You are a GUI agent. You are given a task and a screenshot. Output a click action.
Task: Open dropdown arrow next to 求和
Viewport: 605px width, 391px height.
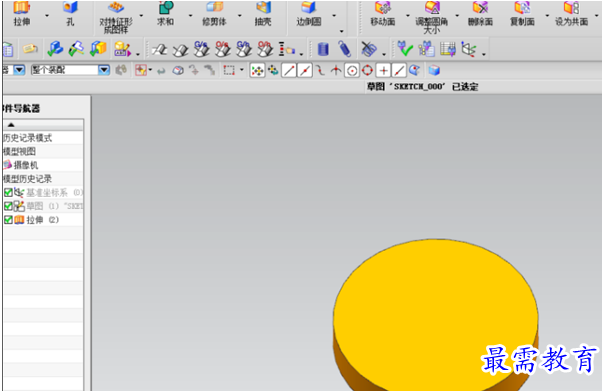[191, 16]
